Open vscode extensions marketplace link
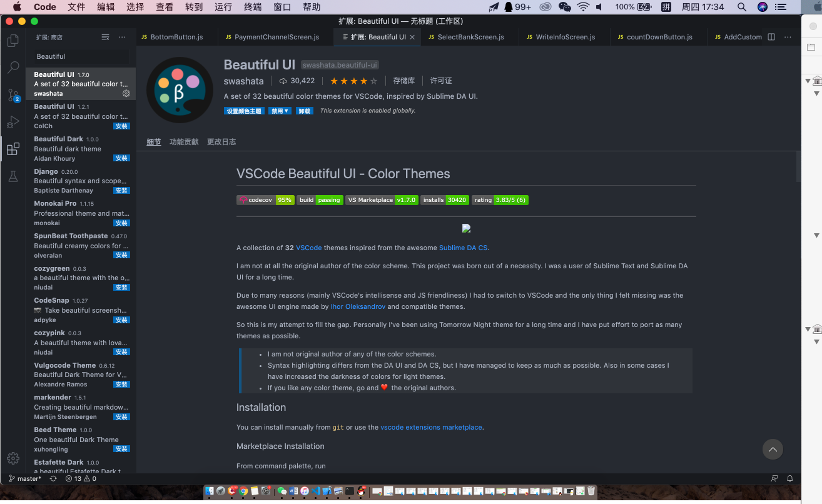The width and height of the screenshot is (822, 504). [431, 427]
